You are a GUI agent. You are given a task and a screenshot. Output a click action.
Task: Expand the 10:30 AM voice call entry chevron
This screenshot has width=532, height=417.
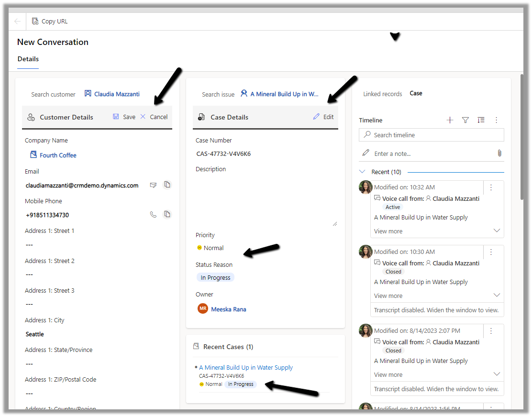[497, 296]
